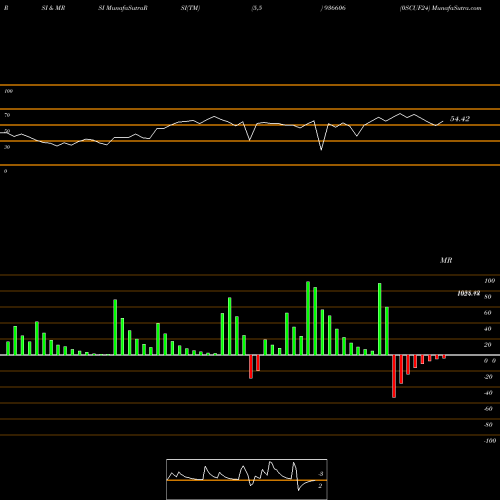Click the last point of the RSI line
This screenshot has height=500, width=500.
tap(443, 121)
